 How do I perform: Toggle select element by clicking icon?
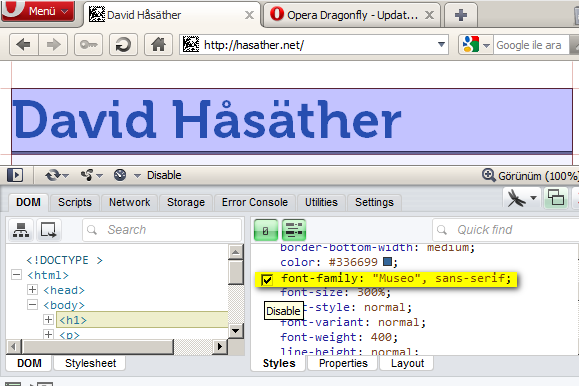click(48, 230)
